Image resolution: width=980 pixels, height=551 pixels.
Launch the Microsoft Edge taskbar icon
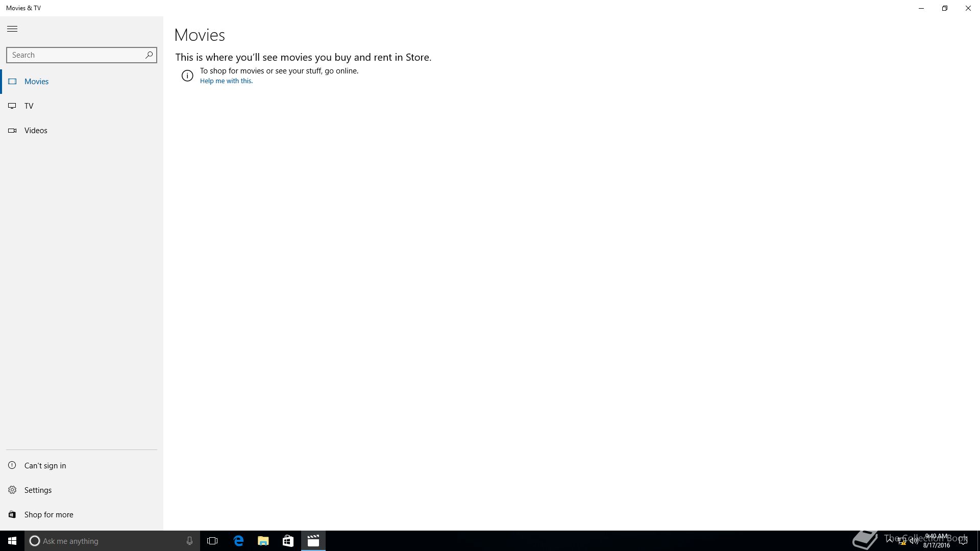(x=238, y=541)
